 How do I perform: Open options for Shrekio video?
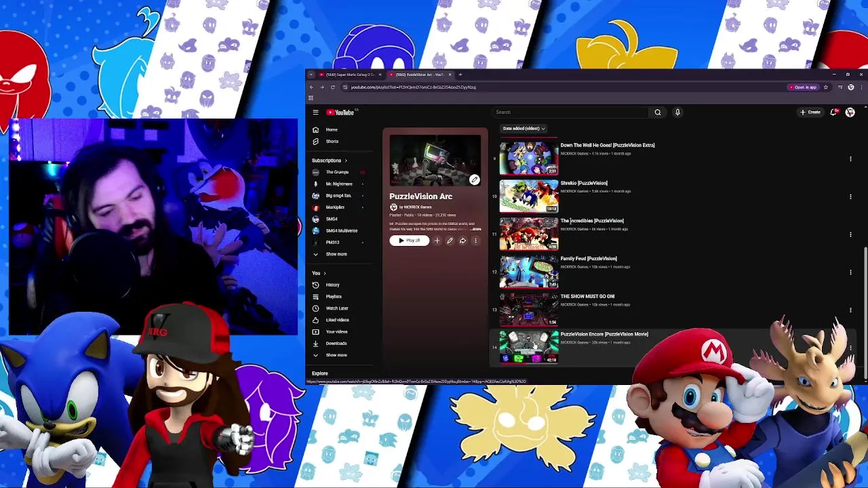[x=850, y=197]
